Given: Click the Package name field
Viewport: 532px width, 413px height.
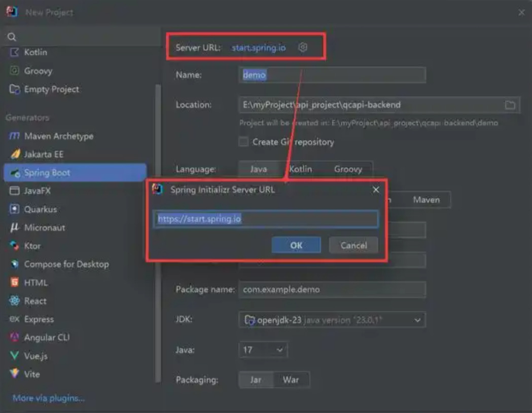Looking at the screenshot, I should click(332, 289).
